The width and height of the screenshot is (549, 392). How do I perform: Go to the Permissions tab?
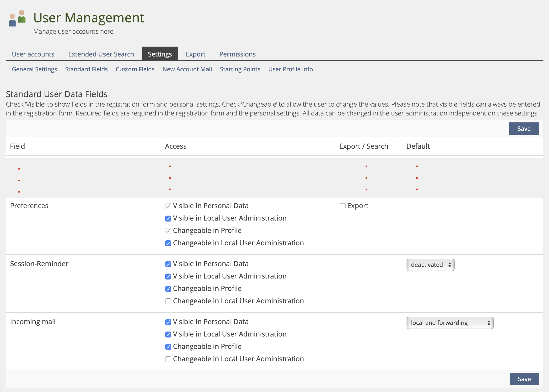[237, 54]
